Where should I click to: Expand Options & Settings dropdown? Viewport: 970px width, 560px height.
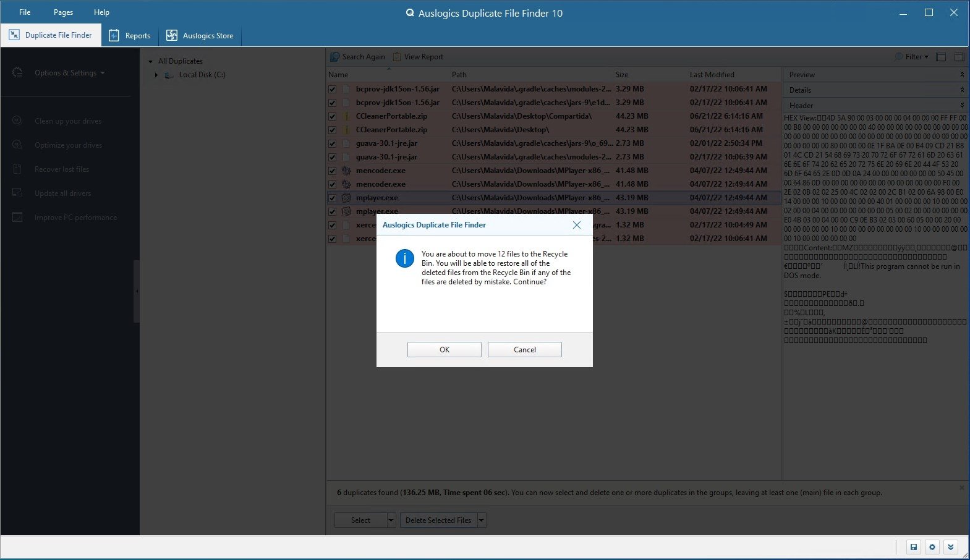69,73
